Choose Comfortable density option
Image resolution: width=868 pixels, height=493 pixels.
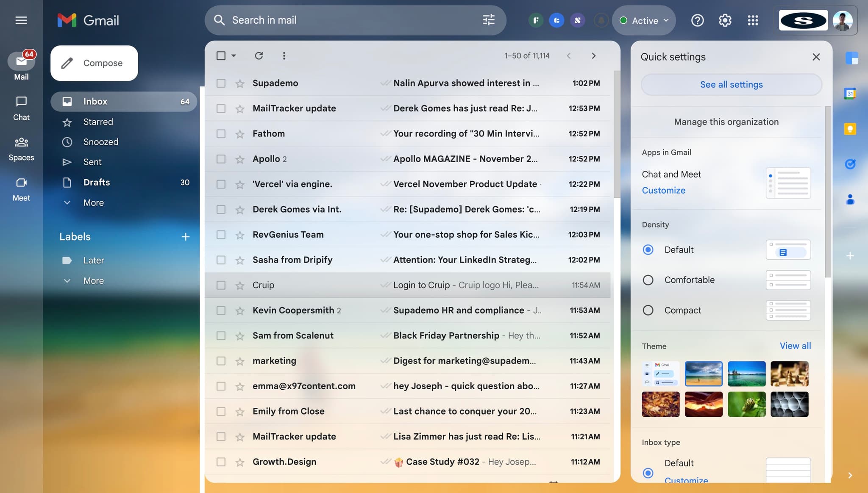[x=648, y=280]
